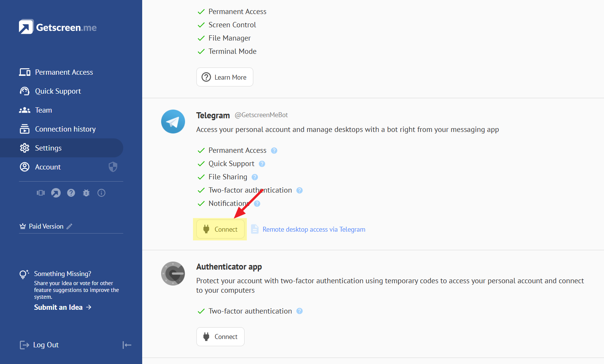Collapse the sidebar using the arrow icon

(x=127, y=345)
